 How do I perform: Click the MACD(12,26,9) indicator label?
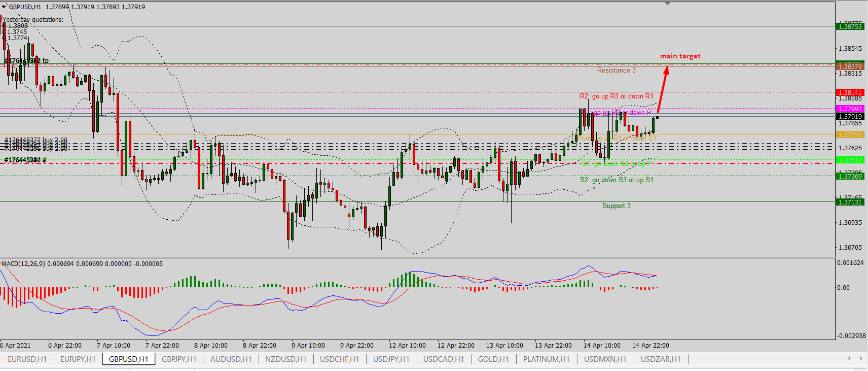coord(23,264)
